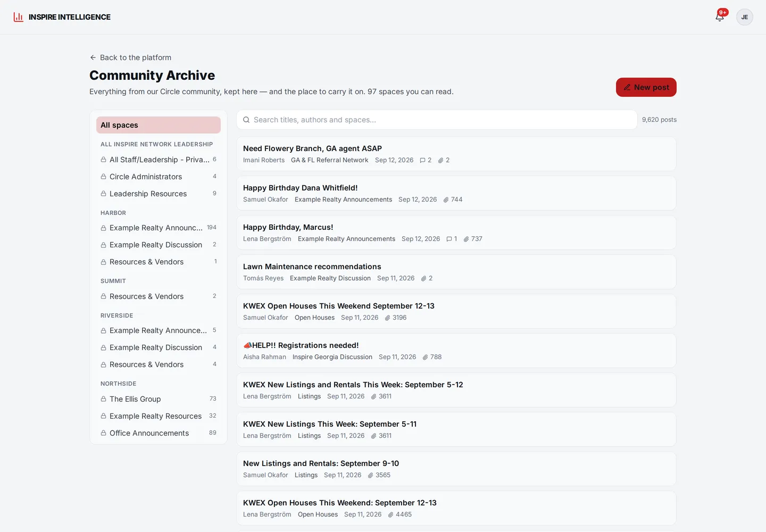This screenshot has height=532, width=766.
Task: Open Harbor Example Realty Announcements space
Action: click(x=159, y=228)
